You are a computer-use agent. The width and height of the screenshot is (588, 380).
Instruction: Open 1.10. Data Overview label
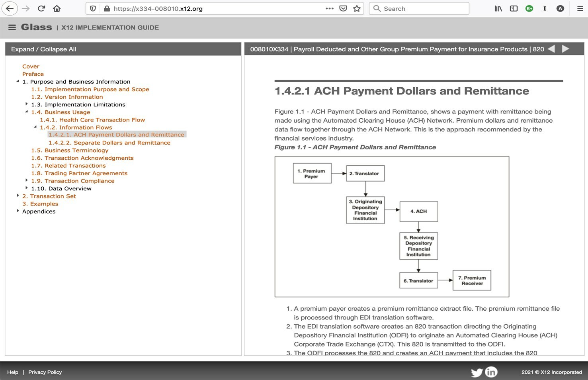coord(61,188)
